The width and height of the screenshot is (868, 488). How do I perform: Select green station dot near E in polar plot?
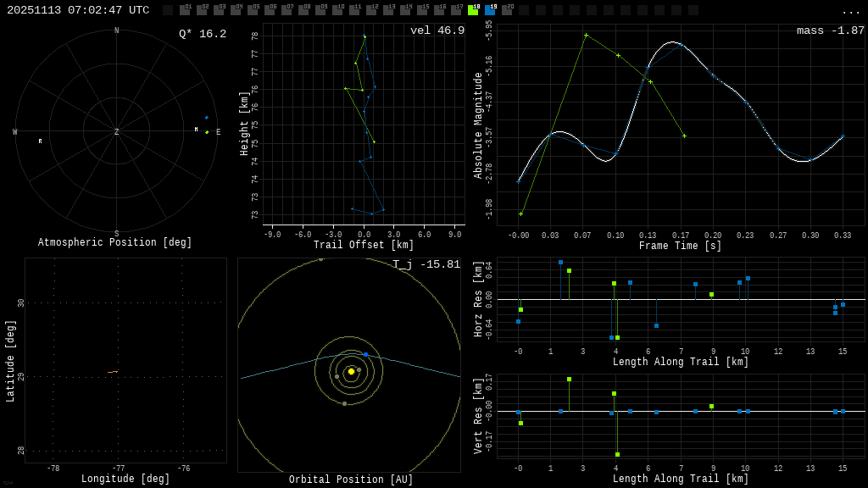coord(207,132)
